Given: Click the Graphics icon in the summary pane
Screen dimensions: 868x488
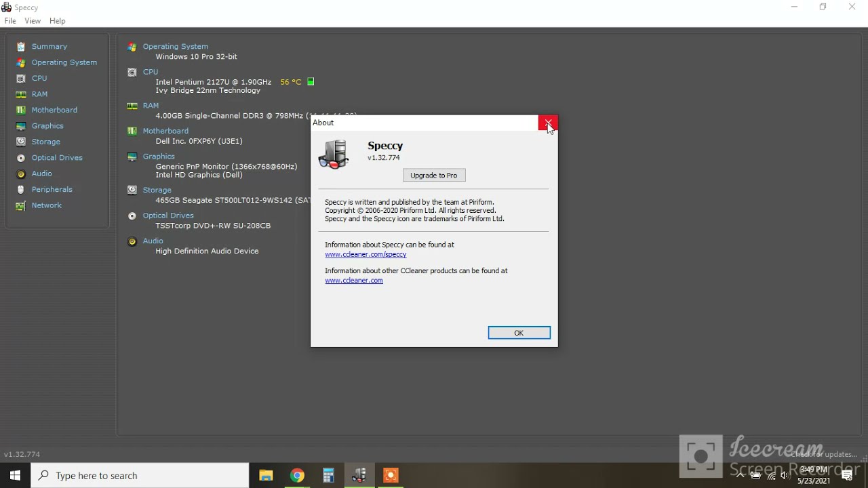Looking at the screenshot, I should pyautogui.click(x=132, y=157).
